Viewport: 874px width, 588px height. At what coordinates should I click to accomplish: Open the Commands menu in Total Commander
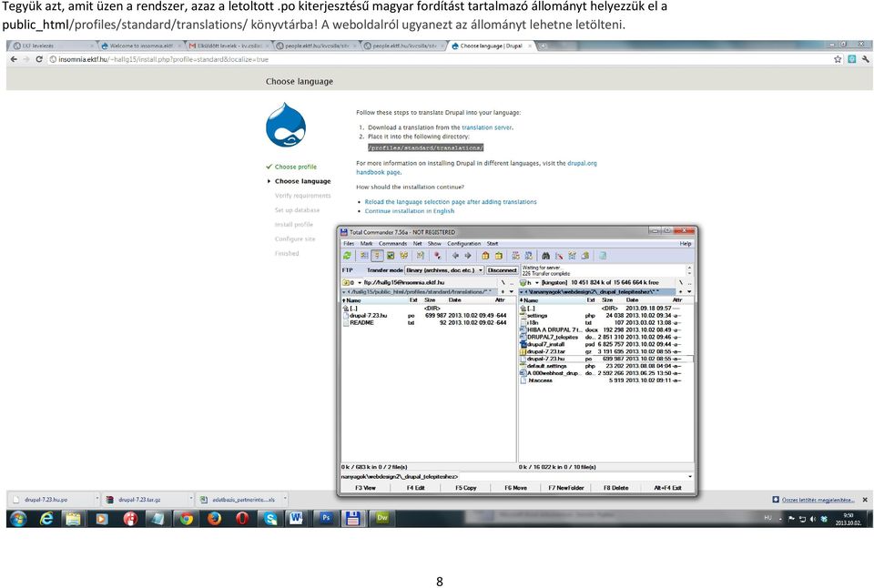pyautogui.click(x=393, y=244)
